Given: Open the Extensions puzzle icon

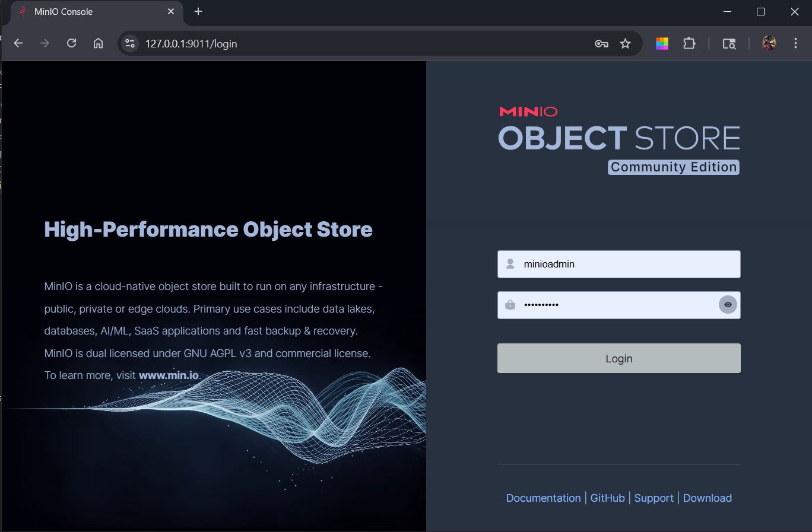Looking at the screenshot, I should tap(689, 43).
